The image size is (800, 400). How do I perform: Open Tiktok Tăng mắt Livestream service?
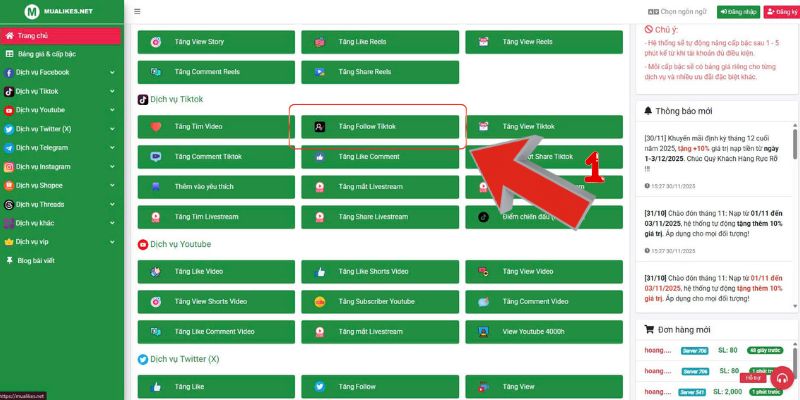coord(380,187)
